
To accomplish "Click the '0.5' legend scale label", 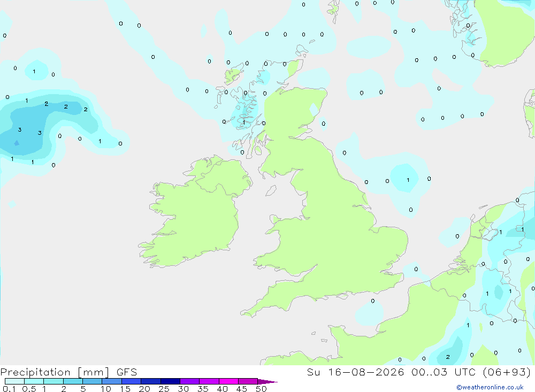I will pos(29,389).
